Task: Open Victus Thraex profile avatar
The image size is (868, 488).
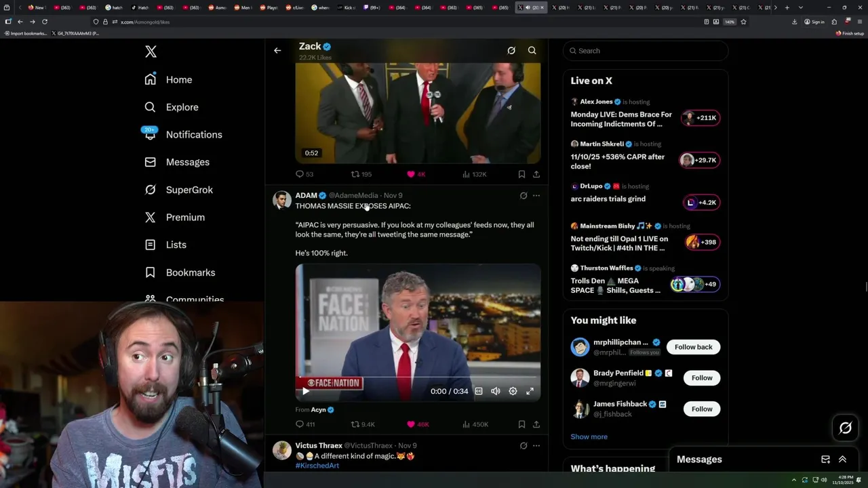Action: [x=282, y=450]
